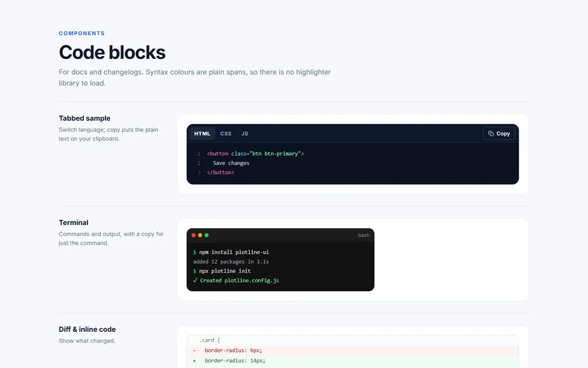
Task: Click the COMPONENTS breadcrumb label
Action: (81, 33)
